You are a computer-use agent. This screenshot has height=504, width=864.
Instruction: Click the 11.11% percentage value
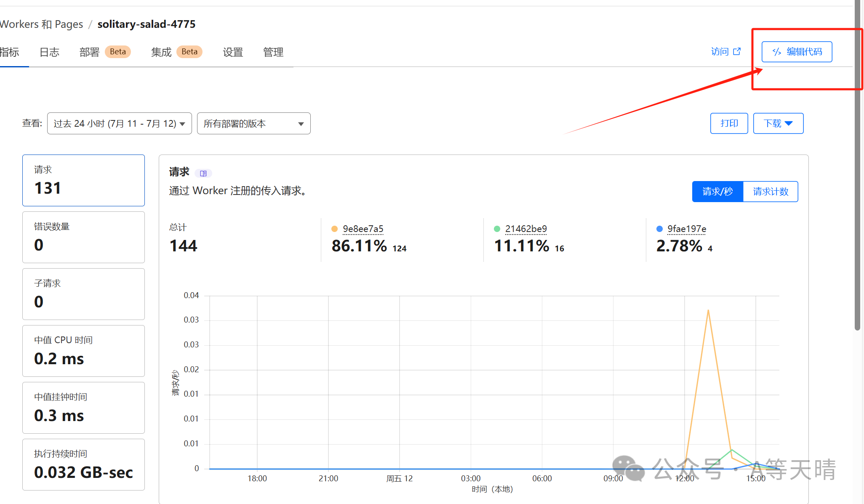point(522,246)
